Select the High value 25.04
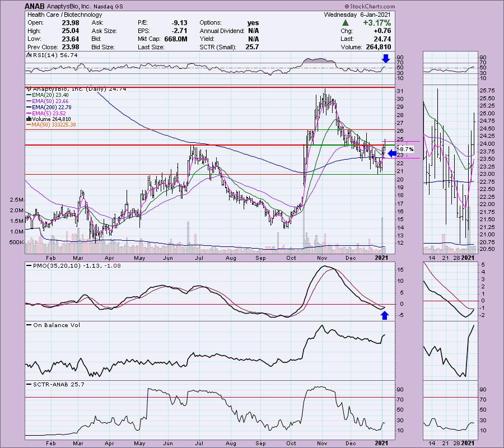This screenshot has width=504, height=448. coord(71,31)
